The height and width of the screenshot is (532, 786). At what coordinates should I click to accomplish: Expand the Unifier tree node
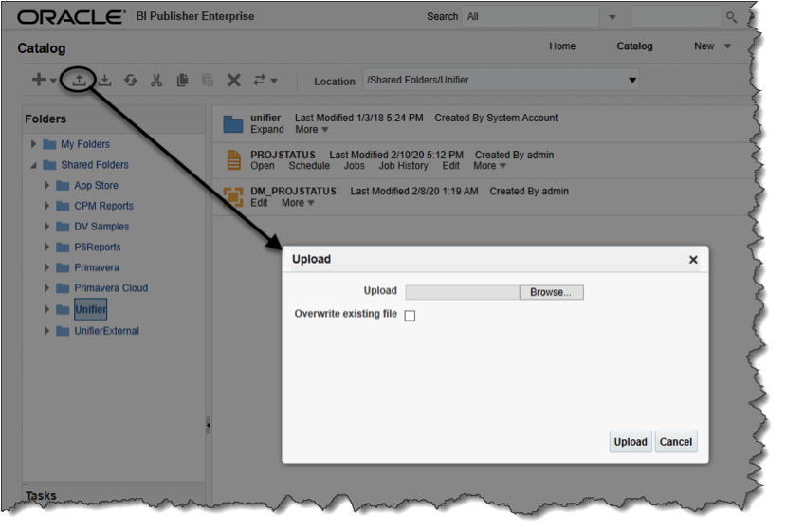point(46,309)
